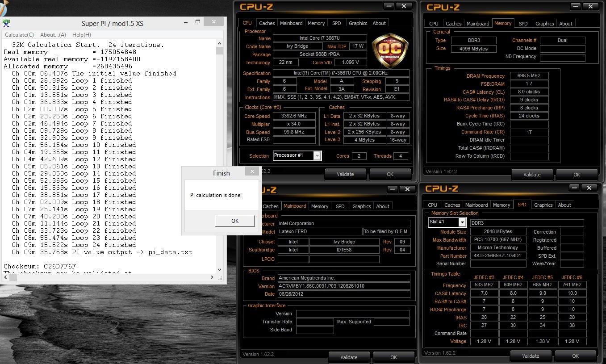Image resolution: width=606 pixels, height=364 pixels.
Task: Click the Checksum: C26D7F6F line
Action: point(40,266)
